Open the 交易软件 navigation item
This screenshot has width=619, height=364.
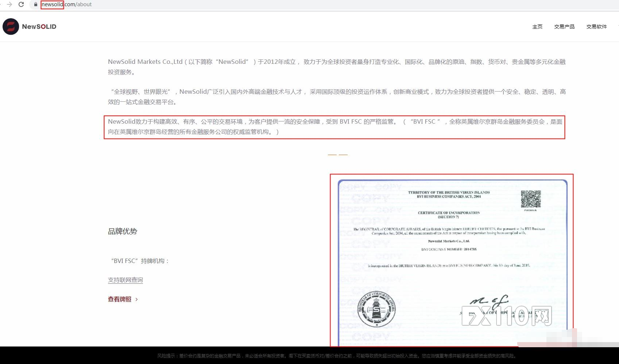[597, 26]
